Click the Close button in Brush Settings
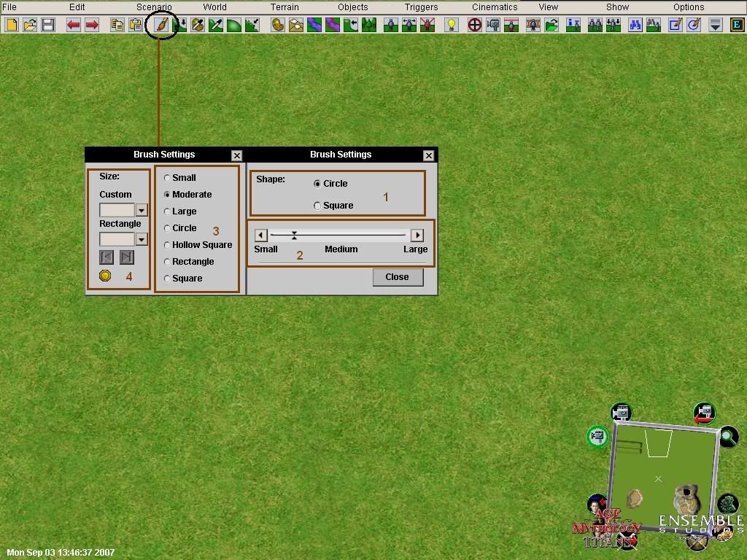The height and width of the screenshot is (560, 747). point(398,277)
